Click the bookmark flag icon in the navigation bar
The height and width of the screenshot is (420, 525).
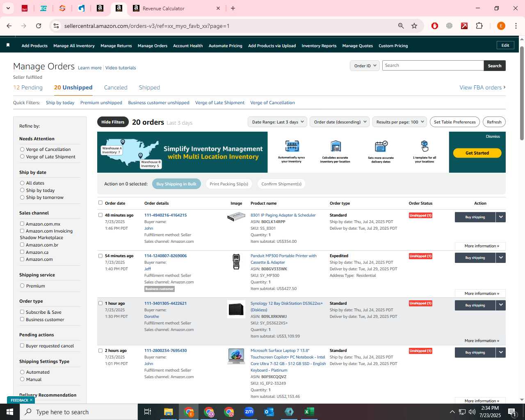point(8,46)
